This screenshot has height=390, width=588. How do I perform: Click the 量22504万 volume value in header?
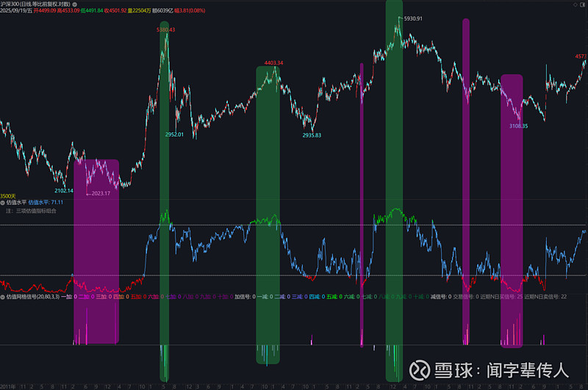pos(139,10)
